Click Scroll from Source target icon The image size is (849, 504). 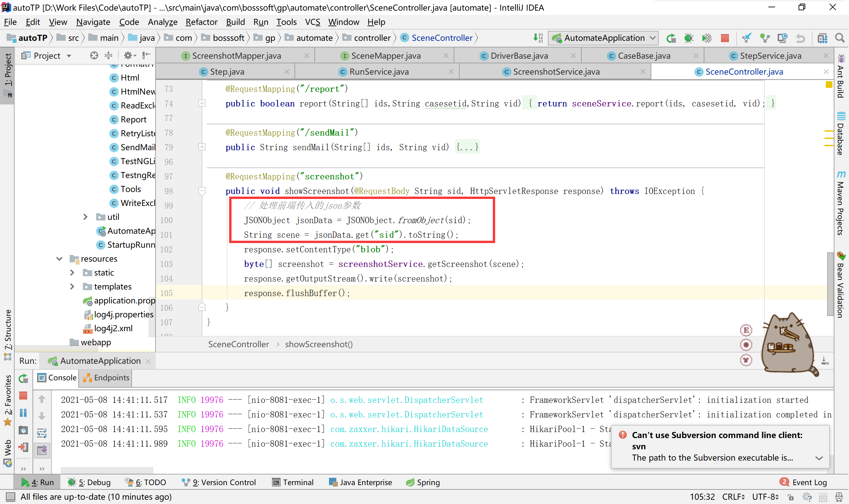tap(94, 55)
